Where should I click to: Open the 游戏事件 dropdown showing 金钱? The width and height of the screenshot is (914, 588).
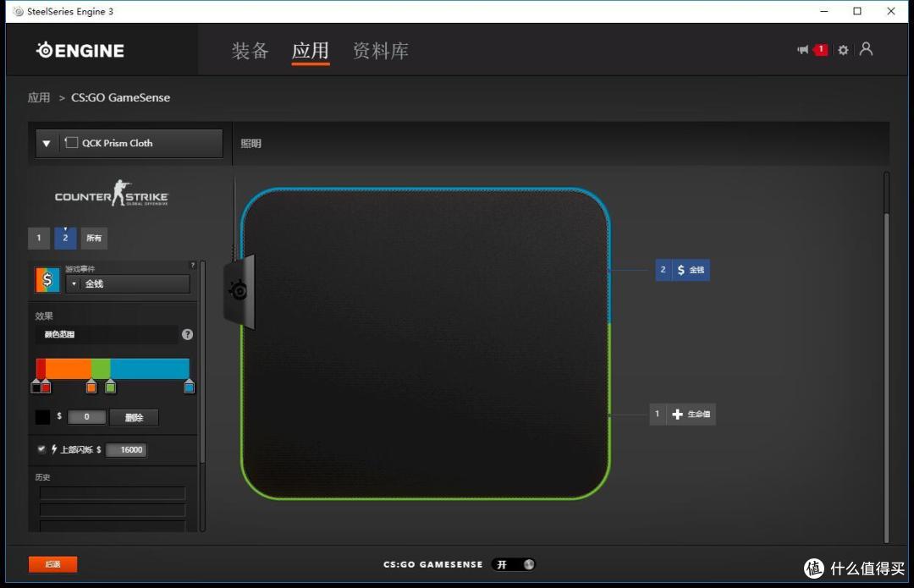click(x=128, y=283)
